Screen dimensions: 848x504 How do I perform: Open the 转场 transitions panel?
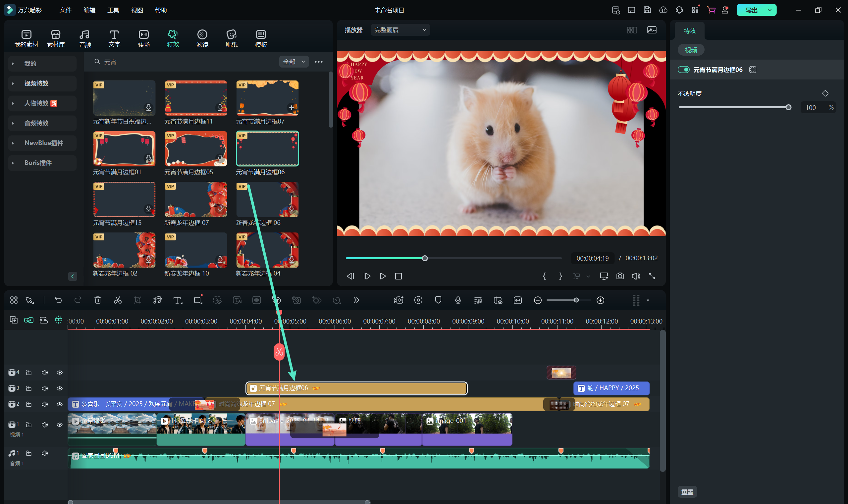coord(143,38)
